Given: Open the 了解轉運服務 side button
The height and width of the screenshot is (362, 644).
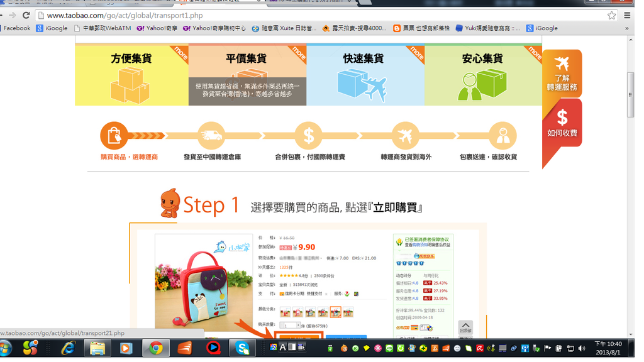Looking at the screenshot, I should (562, 74).
